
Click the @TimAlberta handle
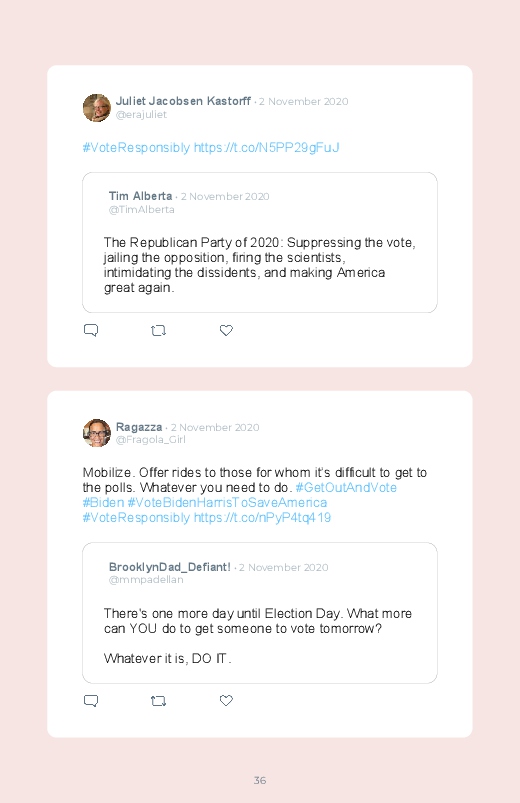pos(141,209)
